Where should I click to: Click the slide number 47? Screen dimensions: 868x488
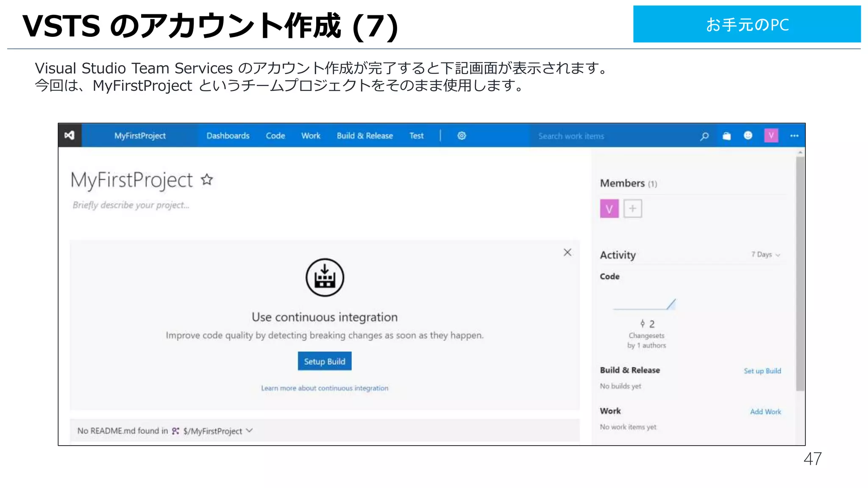(812, 459)
